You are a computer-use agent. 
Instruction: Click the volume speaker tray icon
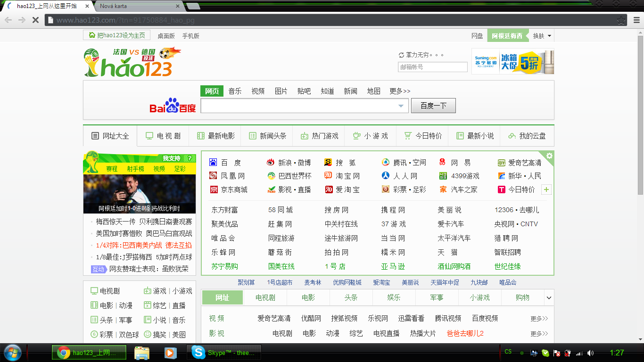pos(591,353)
